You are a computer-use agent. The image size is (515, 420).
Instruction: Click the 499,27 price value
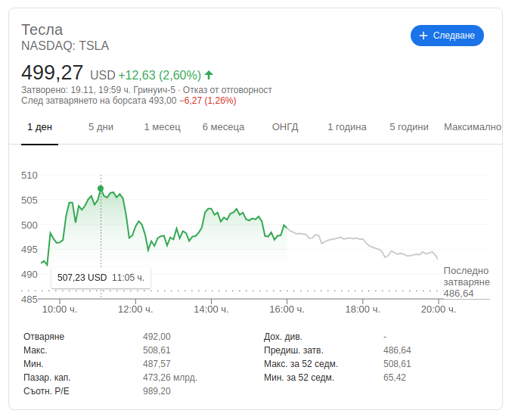(52, 73)
